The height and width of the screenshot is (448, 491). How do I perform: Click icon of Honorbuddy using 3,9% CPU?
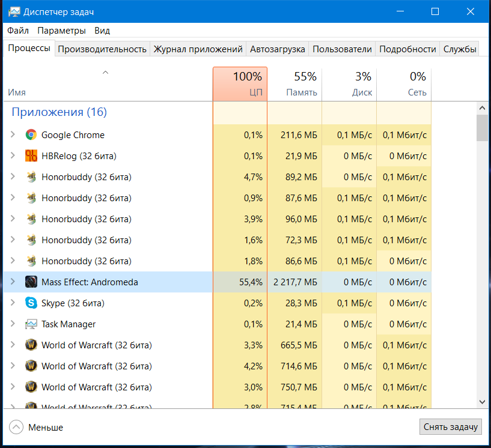click(31, 219)
